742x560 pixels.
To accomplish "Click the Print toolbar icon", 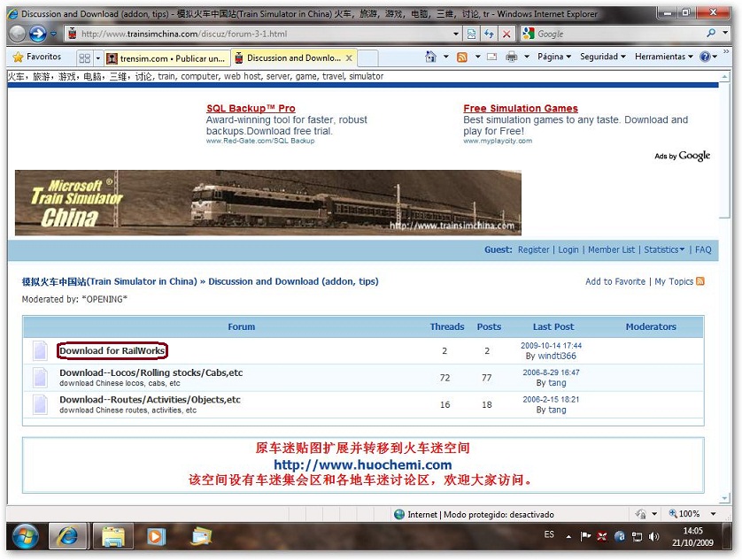I will pos(511,57).
